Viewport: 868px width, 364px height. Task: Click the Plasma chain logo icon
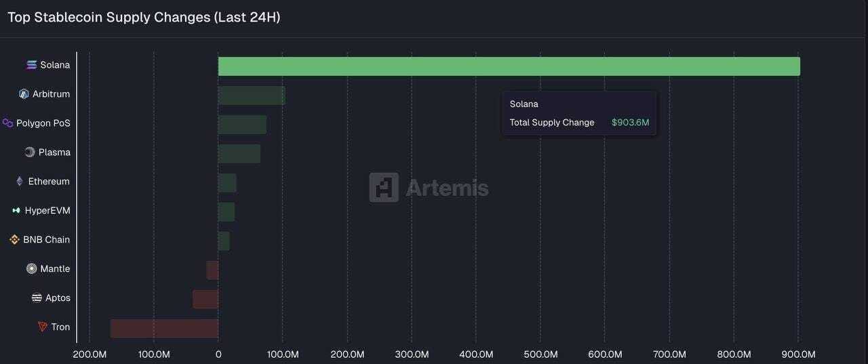30,153
